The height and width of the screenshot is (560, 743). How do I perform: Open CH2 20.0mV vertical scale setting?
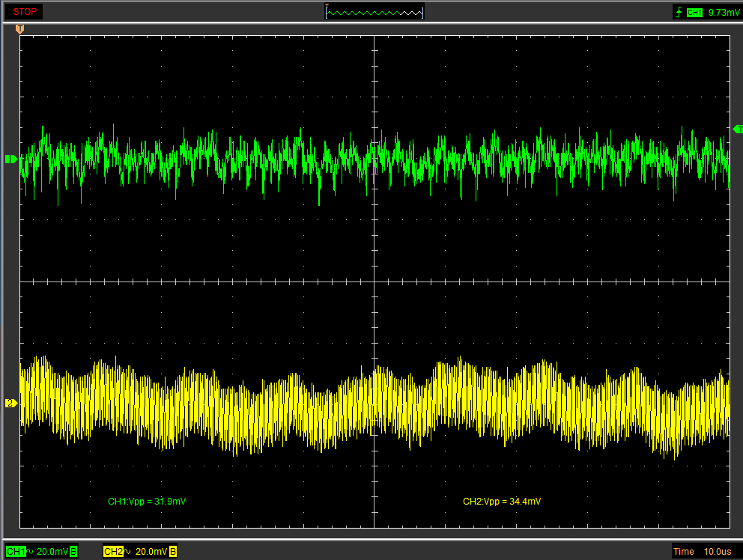151,552
